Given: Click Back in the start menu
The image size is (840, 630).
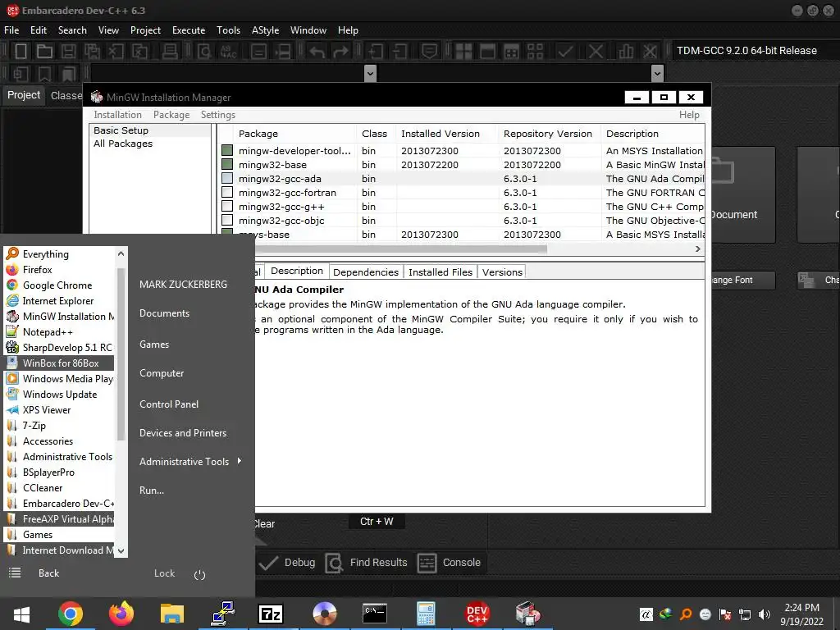Looking at the screenshot, I should coord(48,573).
